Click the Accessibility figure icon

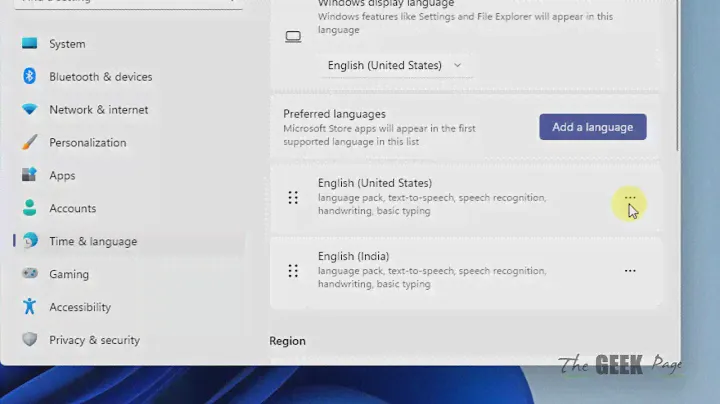click(30, 307)
